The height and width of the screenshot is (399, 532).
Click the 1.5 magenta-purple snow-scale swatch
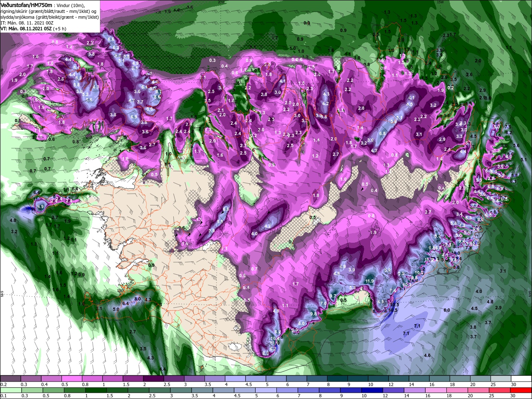coord(133,379)
